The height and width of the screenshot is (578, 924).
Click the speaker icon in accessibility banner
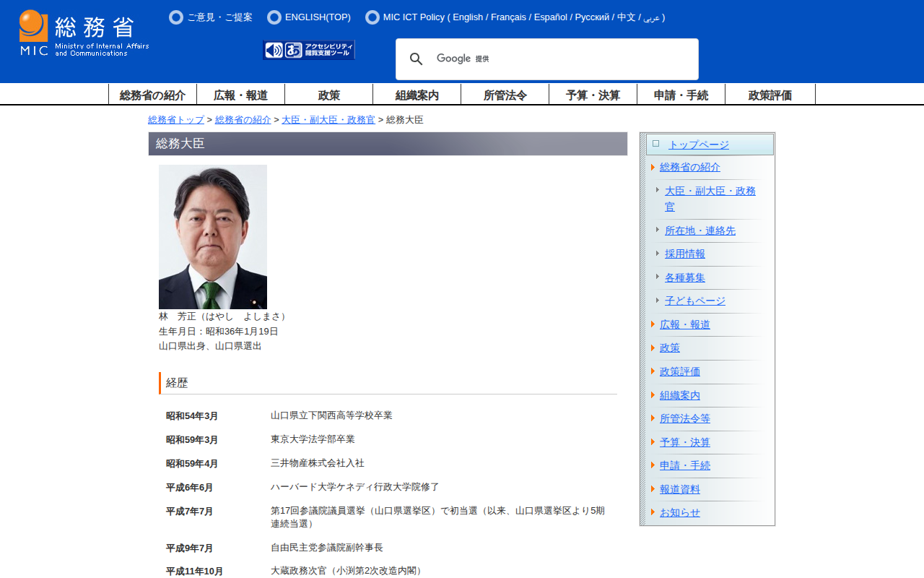point(274,50)
